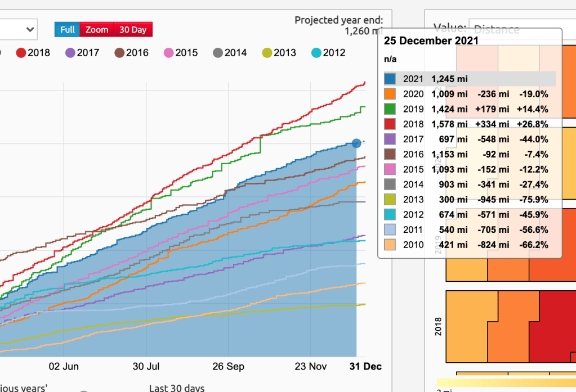576x392 pixels.
Task: Toggle the 2016 brown legend series
Action: click(x=119, y=53)
